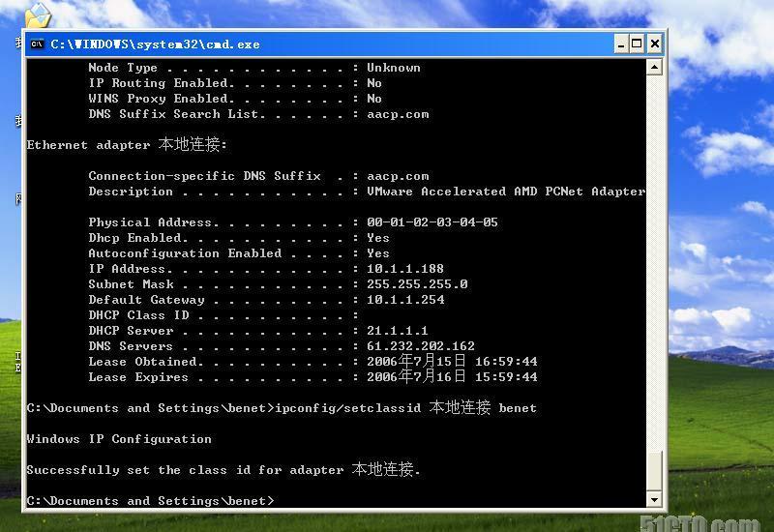Click the DNS Suffix Search List aacp.com value

click(x=398, y=114)
